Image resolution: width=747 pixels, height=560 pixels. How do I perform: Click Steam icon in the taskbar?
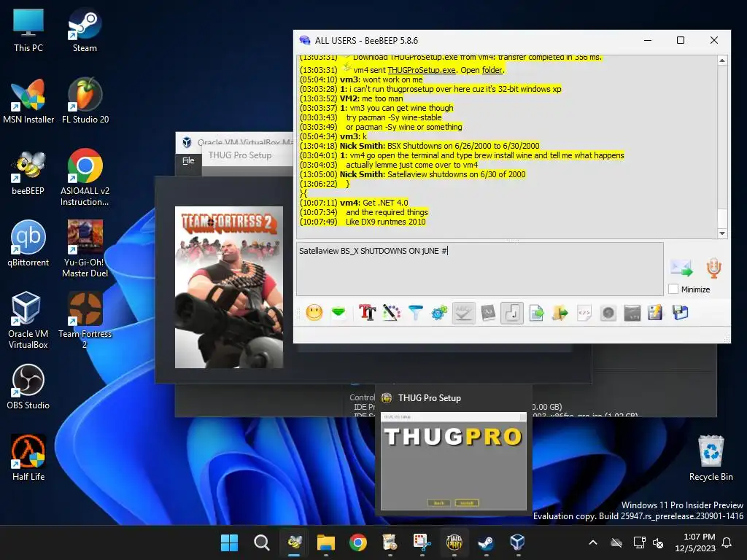point(485,542)
